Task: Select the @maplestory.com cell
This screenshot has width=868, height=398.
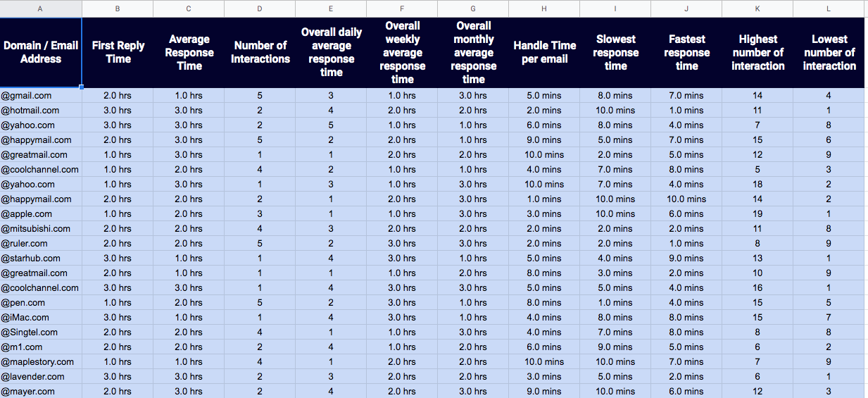Action: pos(41,361)
